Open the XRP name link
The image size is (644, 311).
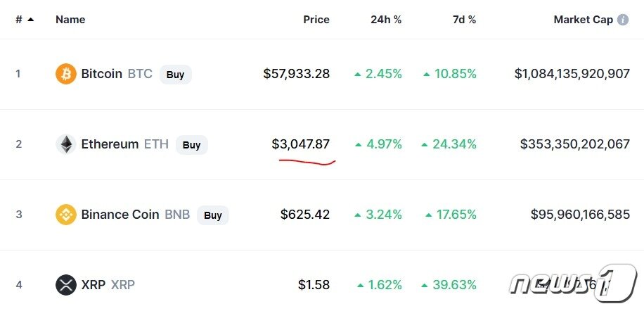94,285
